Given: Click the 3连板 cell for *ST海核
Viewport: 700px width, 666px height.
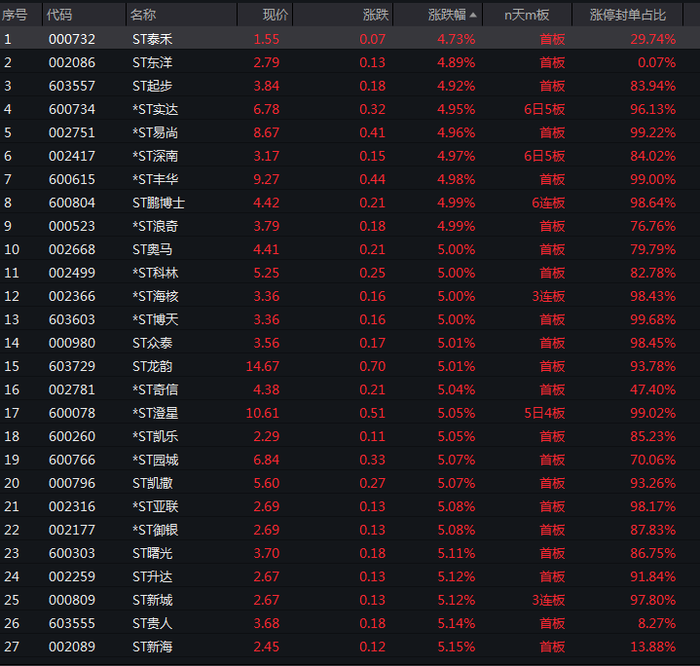Looking at the screenshot, I should tap(548, 296).
